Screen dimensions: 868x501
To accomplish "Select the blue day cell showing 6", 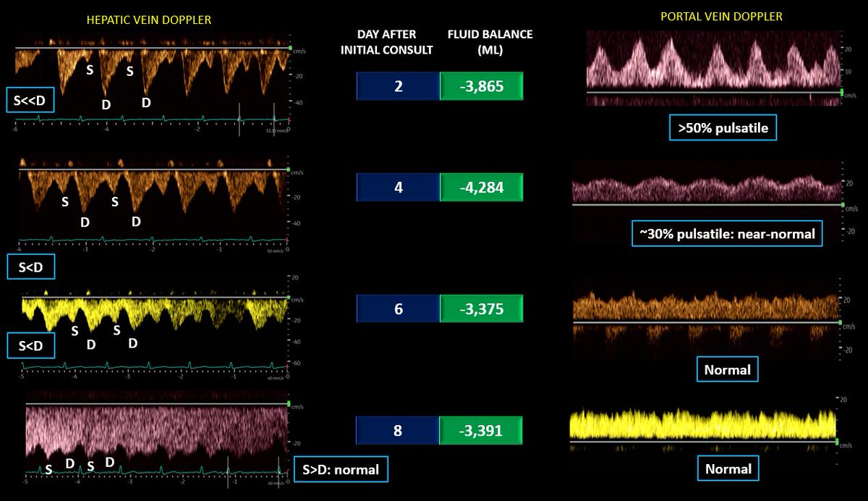I will [398, 308].
